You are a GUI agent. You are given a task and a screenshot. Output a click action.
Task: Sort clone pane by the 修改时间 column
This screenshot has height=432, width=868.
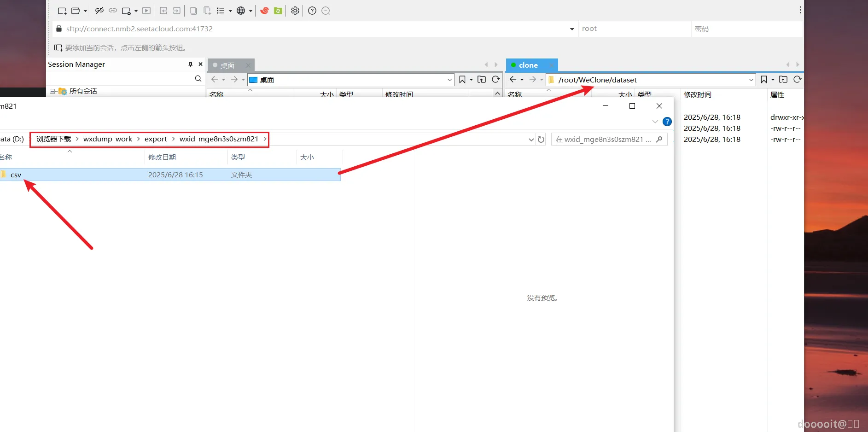point(697,94)
